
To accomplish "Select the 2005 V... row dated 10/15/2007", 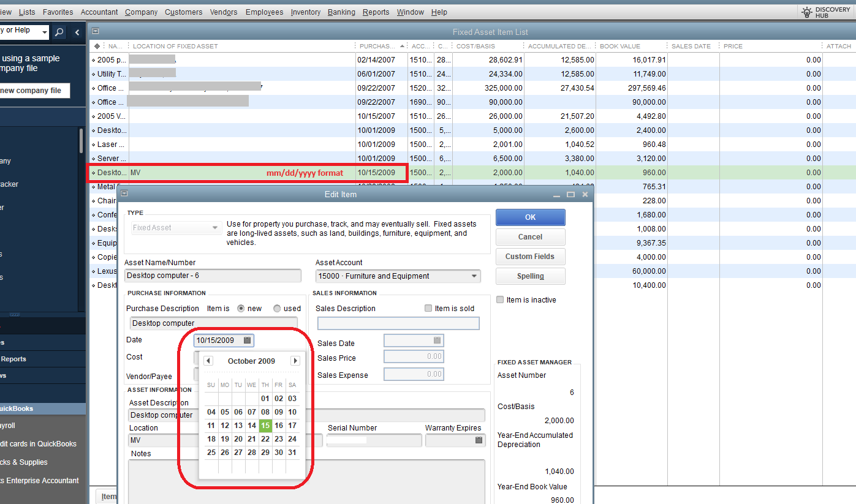I will pyautogui.click(x=472, y=116).
